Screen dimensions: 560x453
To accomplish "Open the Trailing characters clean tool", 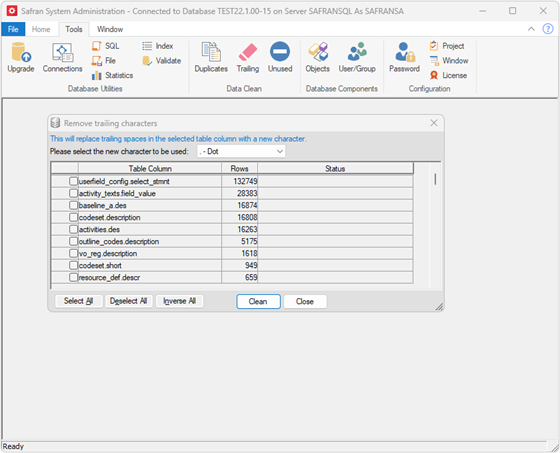I will [x=248, y=58].
